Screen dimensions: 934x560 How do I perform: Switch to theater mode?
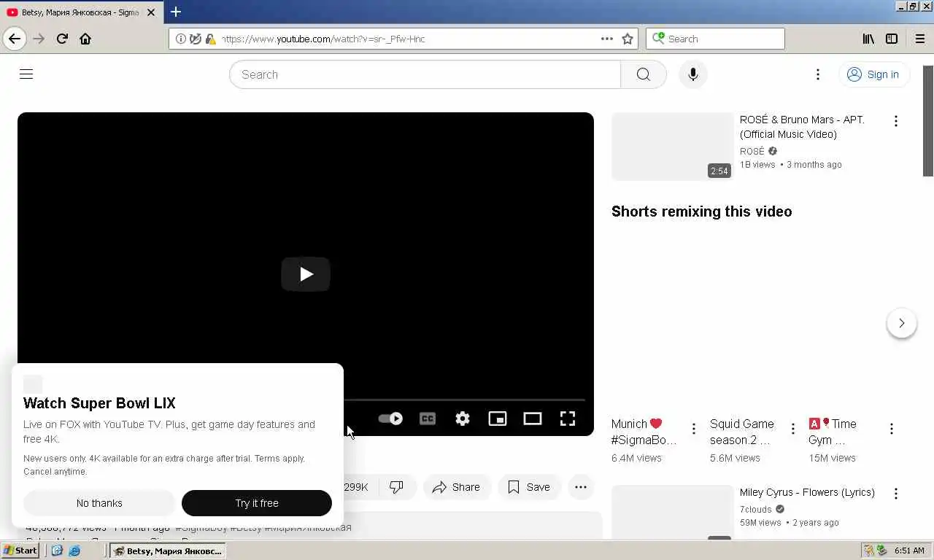(x=533, y=419)
